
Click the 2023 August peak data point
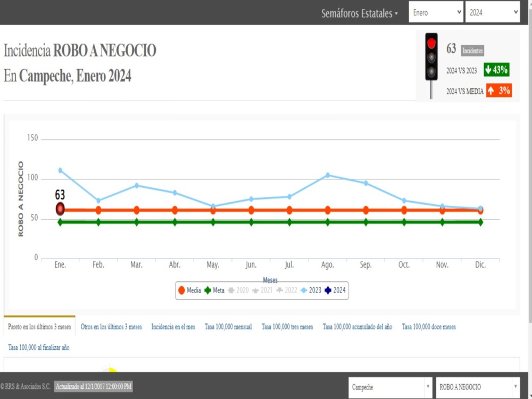pos(328,175)
